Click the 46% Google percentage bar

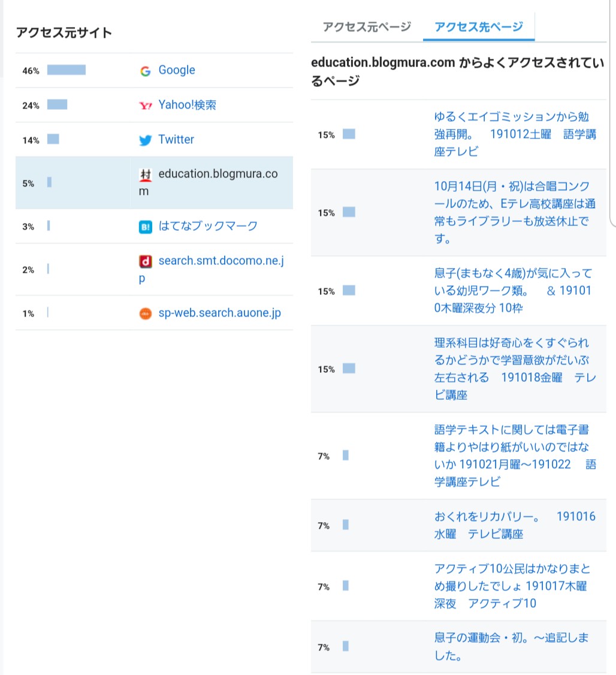click(x=68, y=70)
